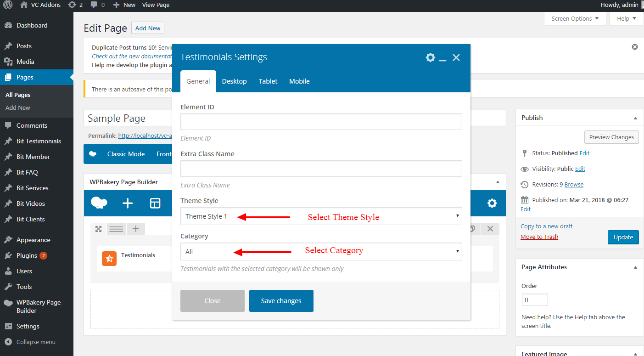Click the row fullscreen expand arrows icon

pyautogui.click(x=98, y=229)
